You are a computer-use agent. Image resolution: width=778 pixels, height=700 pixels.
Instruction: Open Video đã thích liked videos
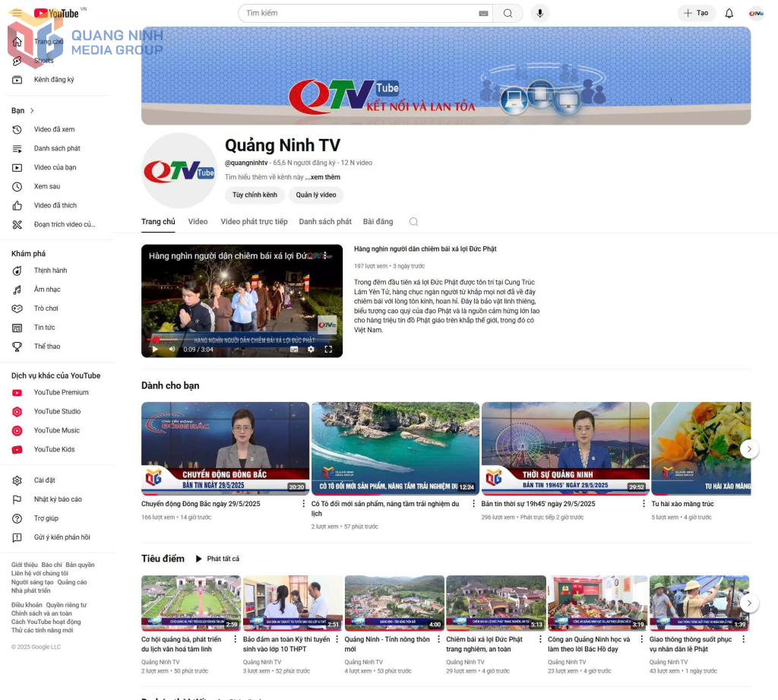[55, 205]
